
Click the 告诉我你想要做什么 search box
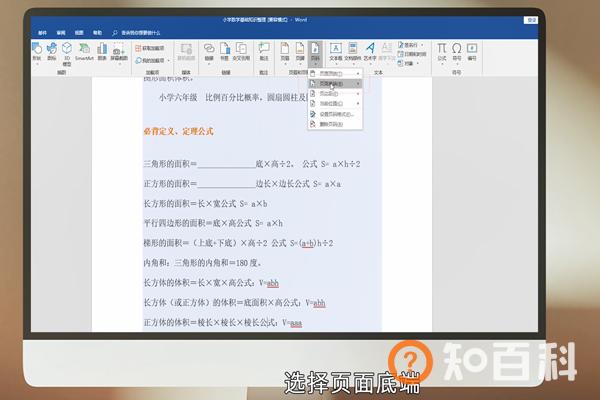point(137,33)
